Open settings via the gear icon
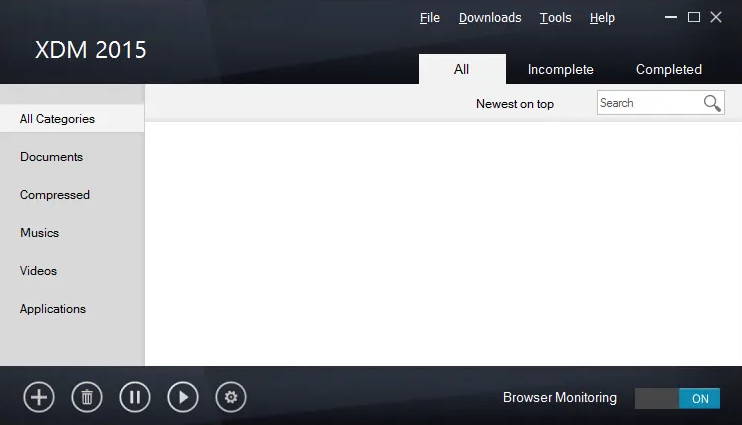Viewport: 742px width, 425px height. pos(231,397)
